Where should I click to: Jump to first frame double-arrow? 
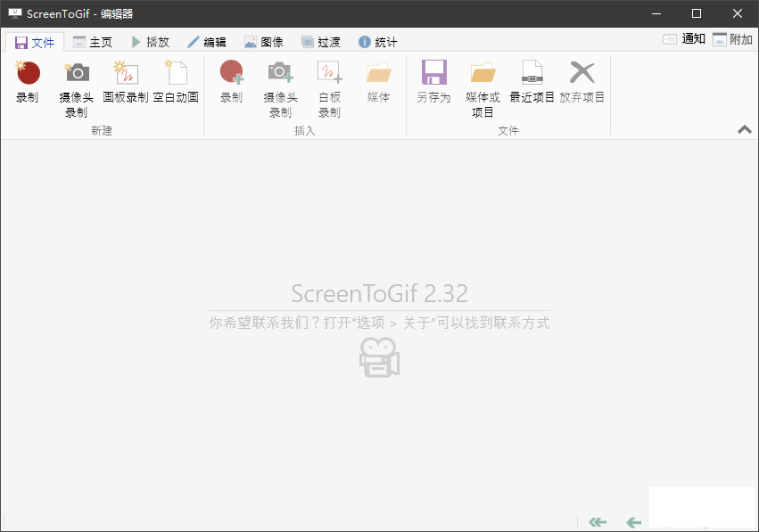(x=598, y=522)
